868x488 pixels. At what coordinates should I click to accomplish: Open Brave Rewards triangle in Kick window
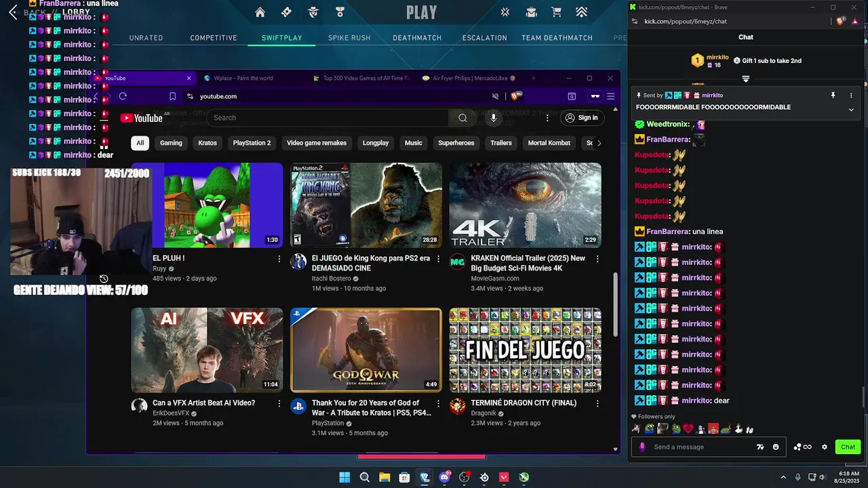coord(856,21)
